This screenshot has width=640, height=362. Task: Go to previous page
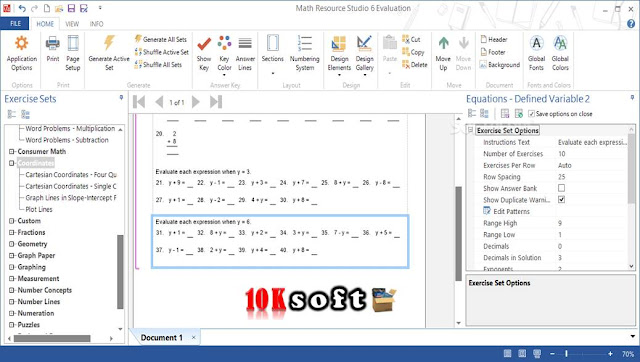pos(159,102)
